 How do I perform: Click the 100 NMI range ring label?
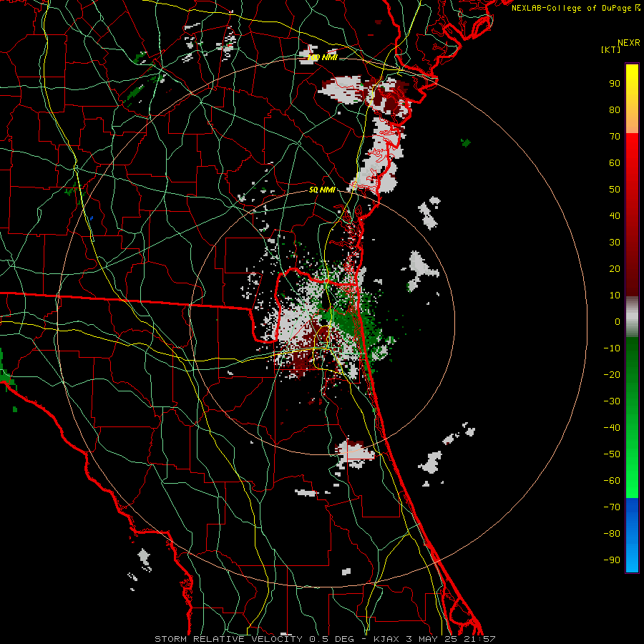coord(322,57)
